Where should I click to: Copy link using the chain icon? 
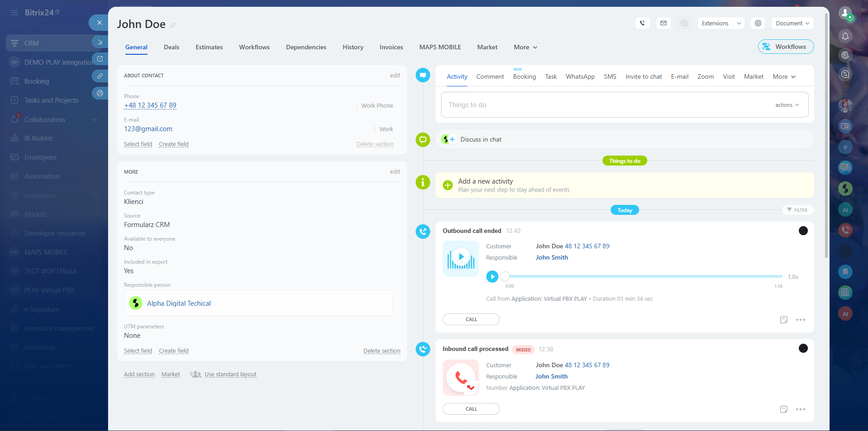(x=100, y=76)
